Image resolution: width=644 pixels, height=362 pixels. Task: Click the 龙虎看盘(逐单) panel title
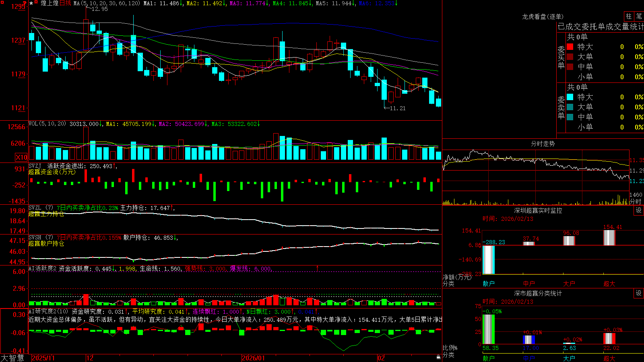[543, 16]
